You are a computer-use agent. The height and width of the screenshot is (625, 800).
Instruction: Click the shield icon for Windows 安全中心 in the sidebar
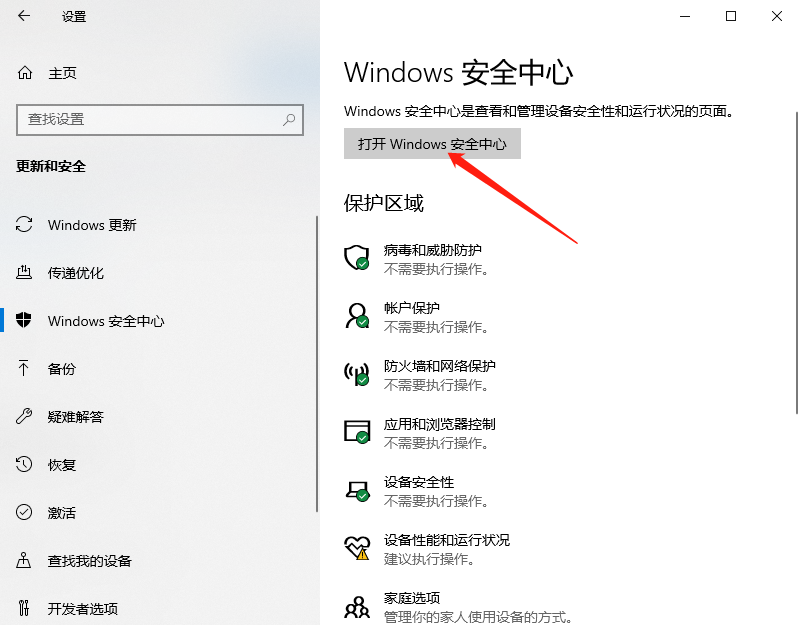(x=23, y=320)
